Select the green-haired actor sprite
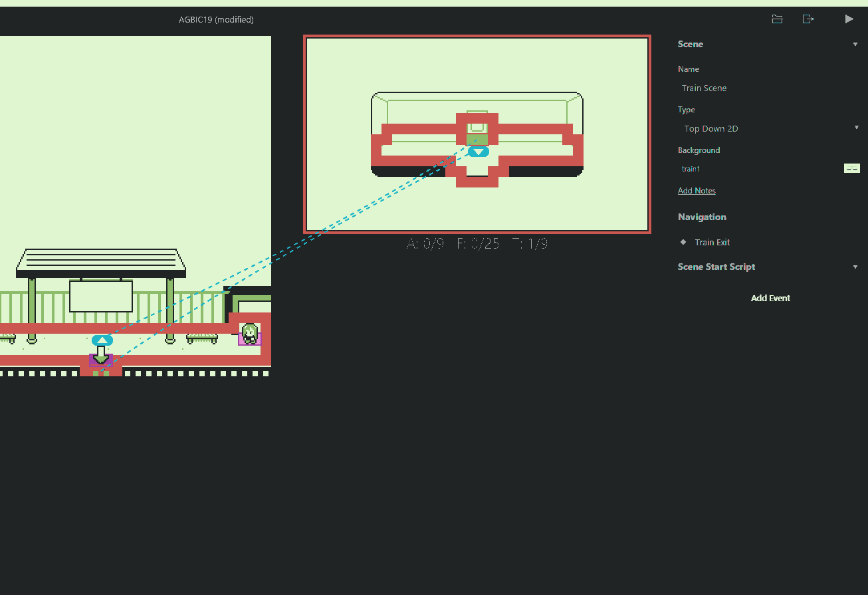 tap(250, 334)
